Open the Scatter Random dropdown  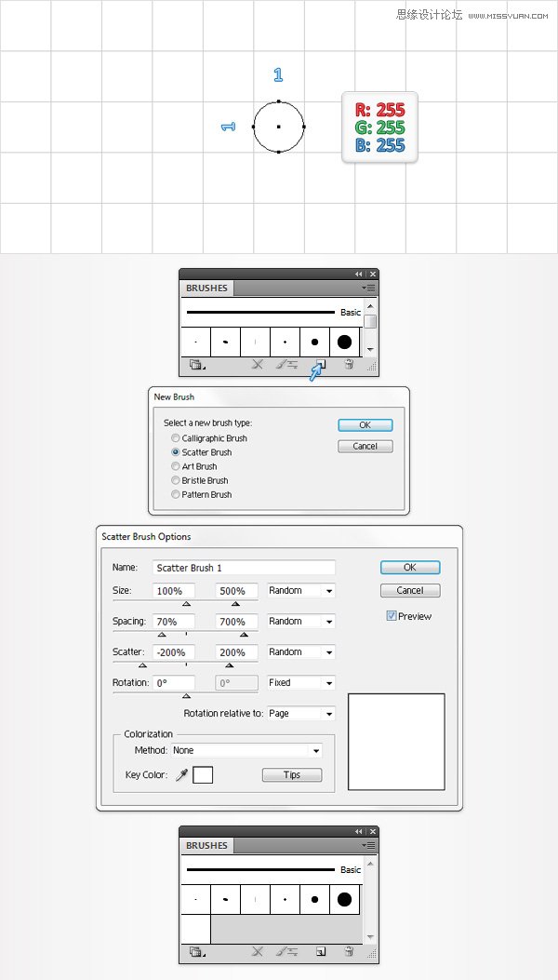click(x=301, y=651)
